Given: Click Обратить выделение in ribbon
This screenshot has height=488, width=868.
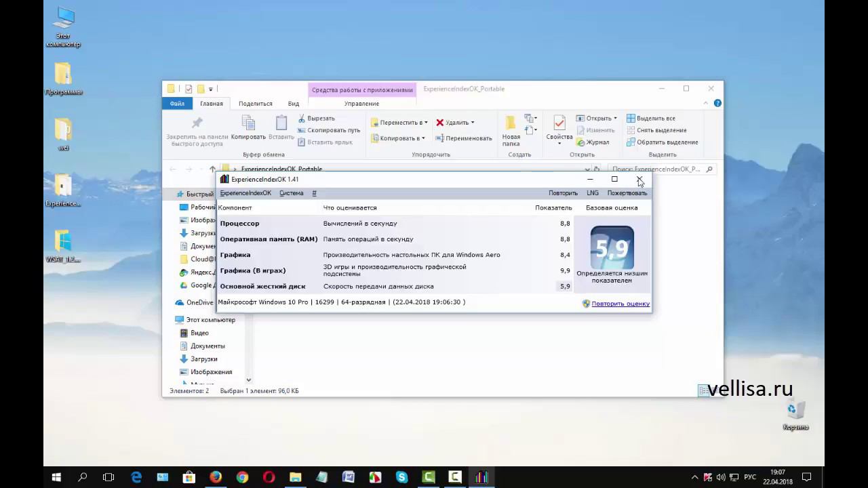Looking at the screenshot, I should point(662,142).
